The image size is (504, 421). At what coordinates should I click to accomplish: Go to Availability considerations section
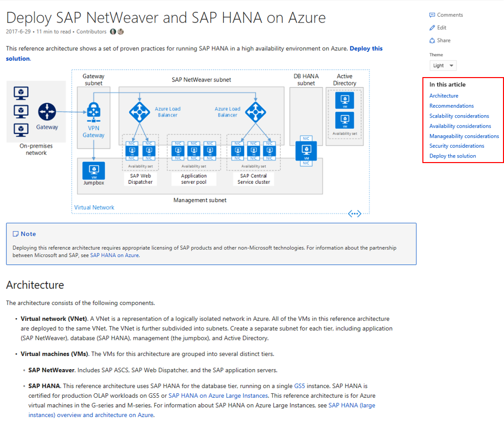click(460, 126)
